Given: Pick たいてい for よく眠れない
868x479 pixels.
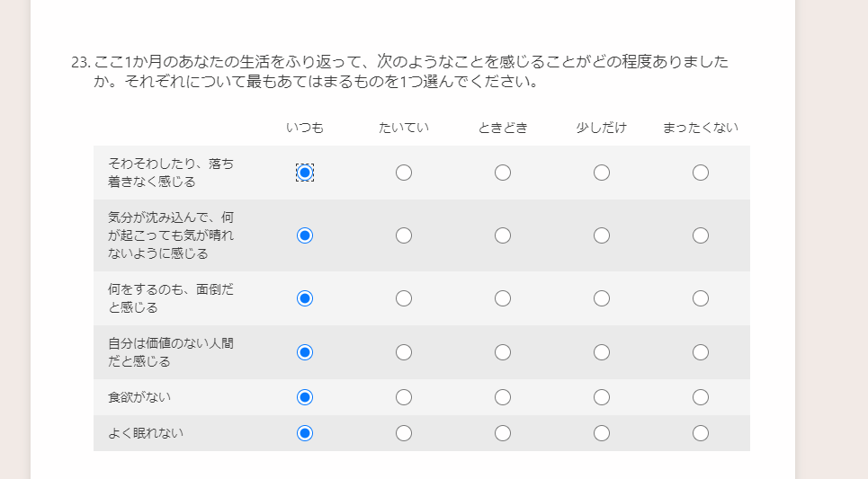Looking at the screenshot, I should tap(404, 433).
